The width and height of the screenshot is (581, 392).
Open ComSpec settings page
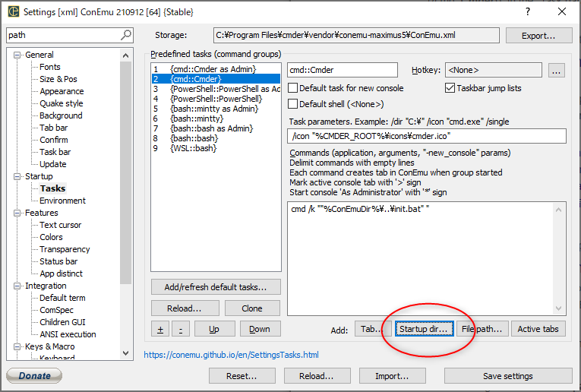[56, 310]
